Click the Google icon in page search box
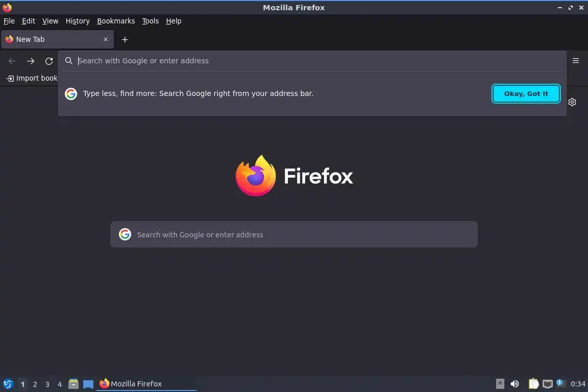This screenshot has width=588, height=392. click(125, 234)
